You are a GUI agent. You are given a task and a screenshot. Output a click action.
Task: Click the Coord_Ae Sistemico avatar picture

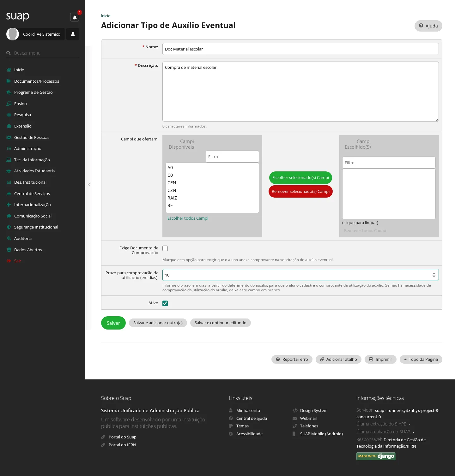pos(13,34)
